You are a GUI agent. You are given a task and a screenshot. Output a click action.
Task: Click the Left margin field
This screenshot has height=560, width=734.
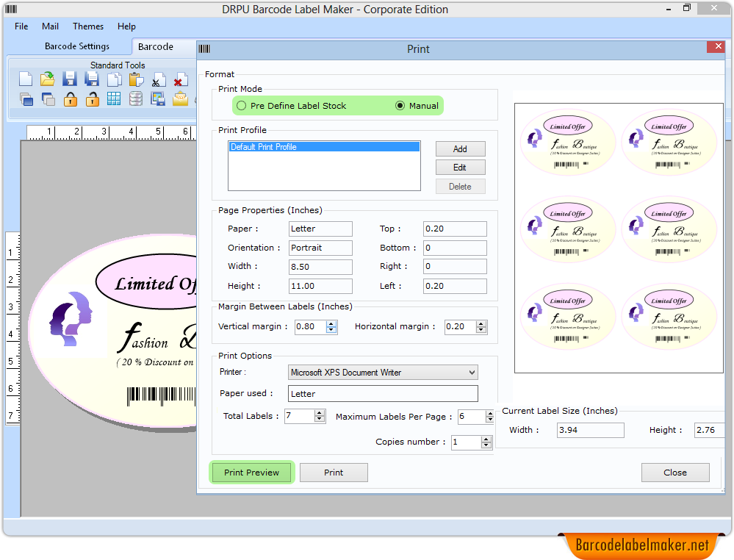[x=455, y=286]
